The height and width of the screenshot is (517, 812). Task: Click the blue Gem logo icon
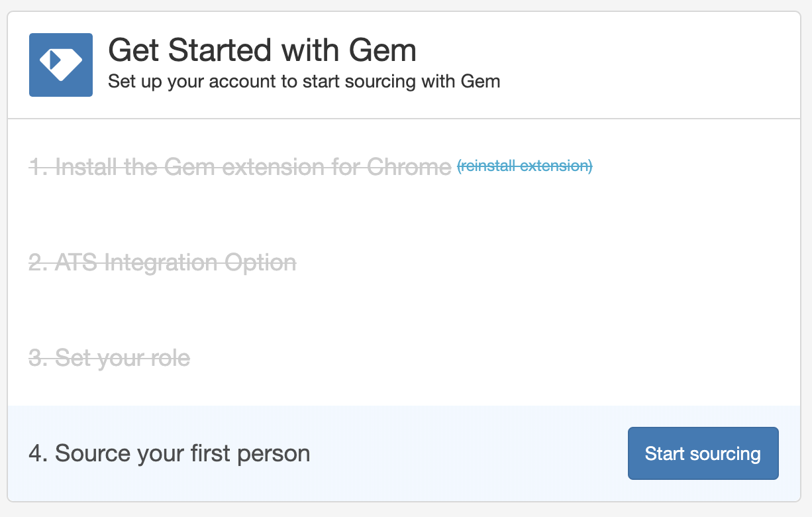[61, 65]
